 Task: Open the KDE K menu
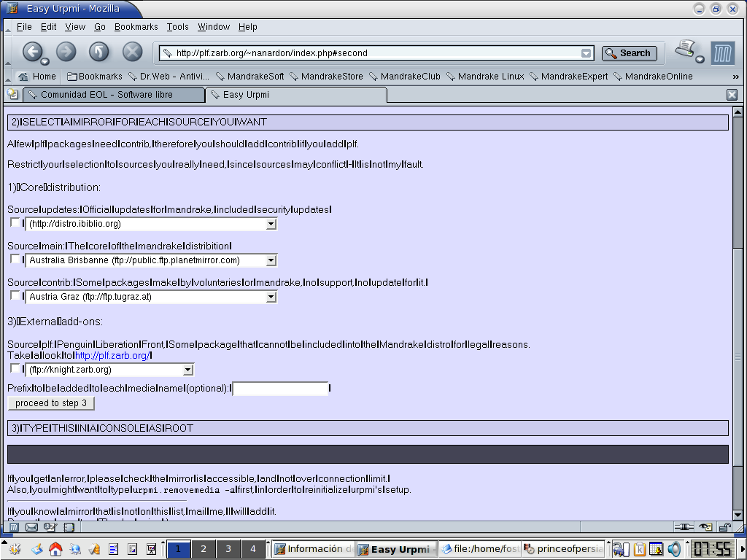(14, 549)
